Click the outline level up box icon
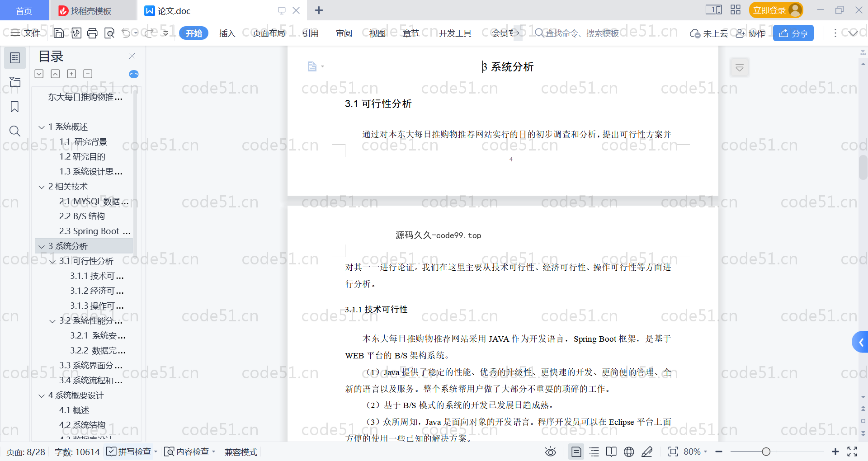The image size is (868, 461). 55,74
